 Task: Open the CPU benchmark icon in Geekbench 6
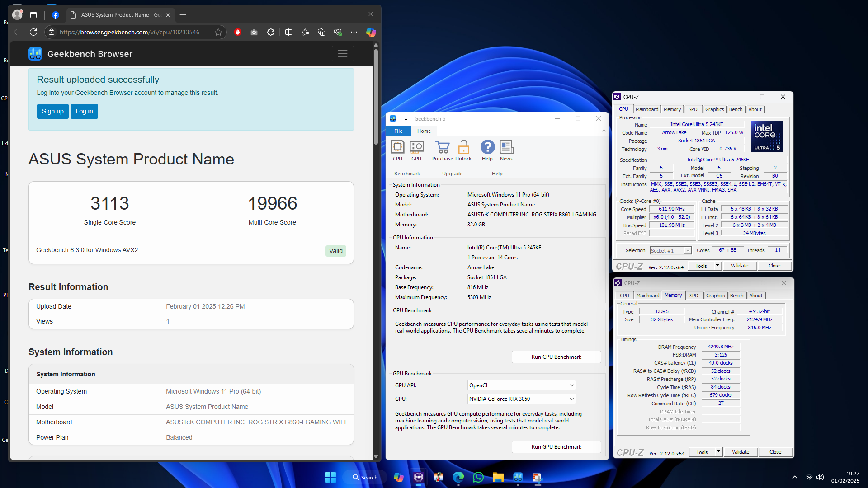[x=397, y=150]
